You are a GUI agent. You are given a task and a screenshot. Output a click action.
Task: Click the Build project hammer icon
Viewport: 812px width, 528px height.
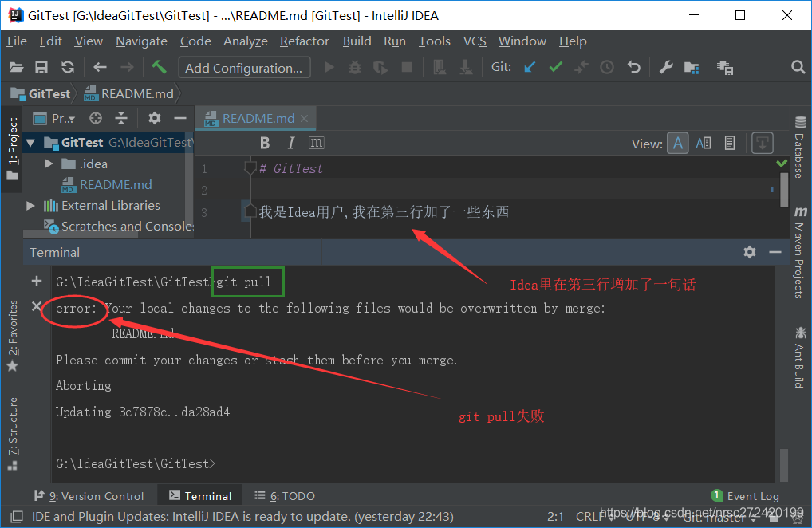(160, 68)
